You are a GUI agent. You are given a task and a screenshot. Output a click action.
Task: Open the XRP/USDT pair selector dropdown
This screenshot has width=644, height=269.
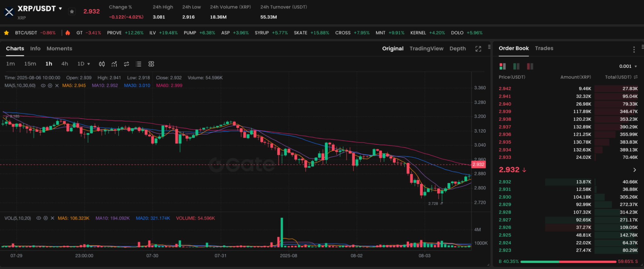tap(60, 9)
